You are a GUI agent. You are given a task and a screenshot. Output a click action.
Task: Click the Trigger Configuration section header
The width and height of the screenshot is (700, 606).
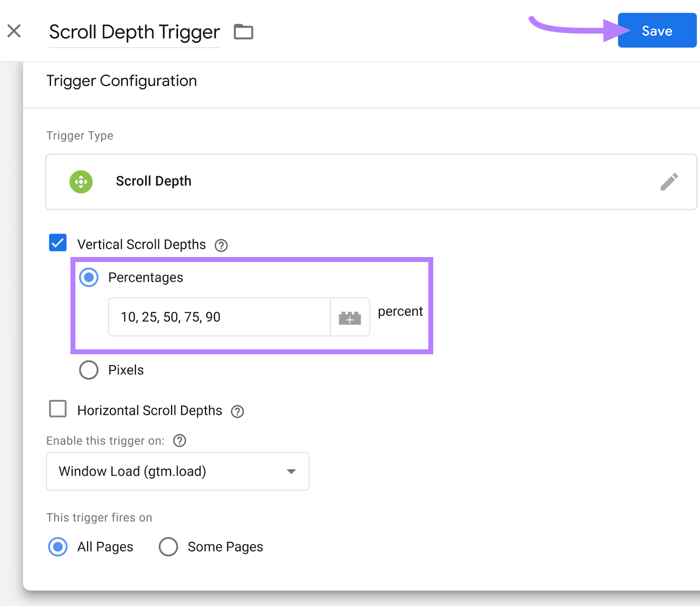click(121, 80)
